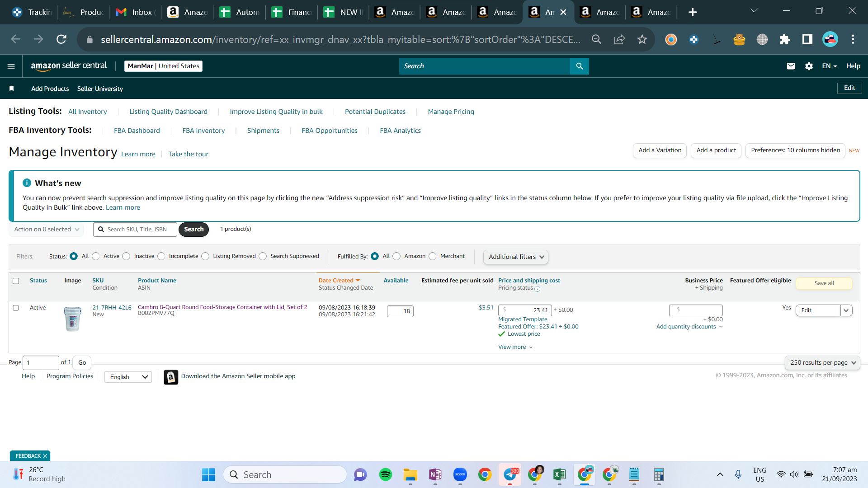Open Manage Pricing tool
The width and height of the screenshot is (868, 488).
451,112
